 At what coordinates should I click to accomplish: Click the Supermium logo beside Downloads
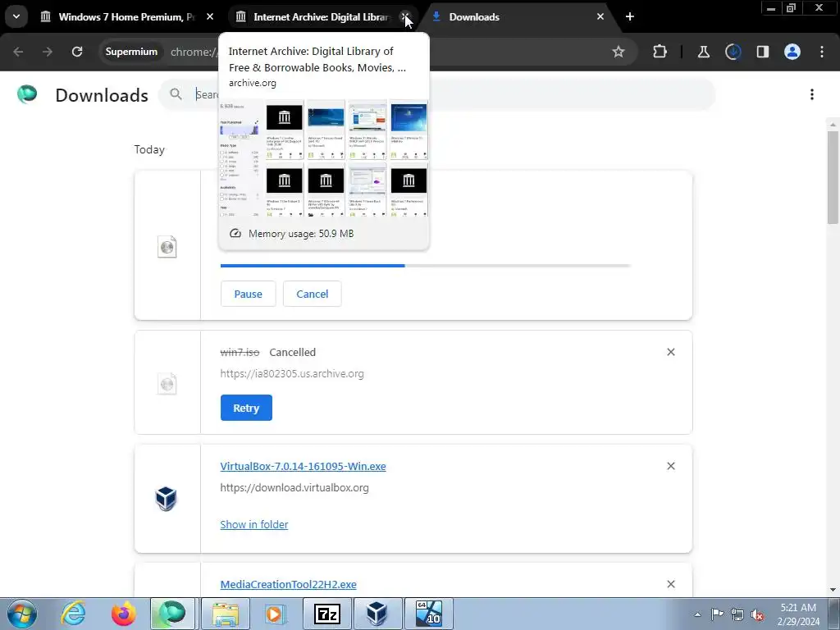click(x=27, y=94)
